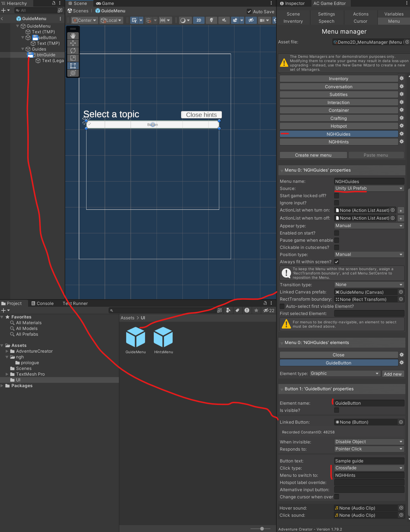410x532 pixels.
Task: Enable Auto-select first visible Element
Action: pos(282,306)
